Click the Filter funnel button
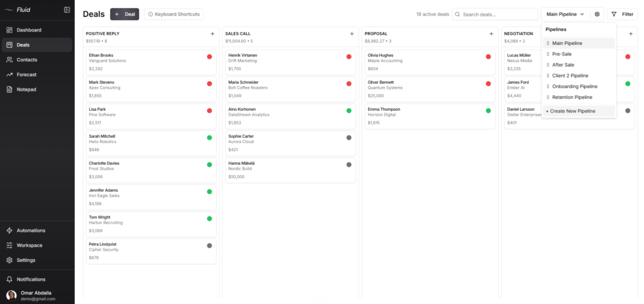 pyautogui.click(x=622, y=14)
